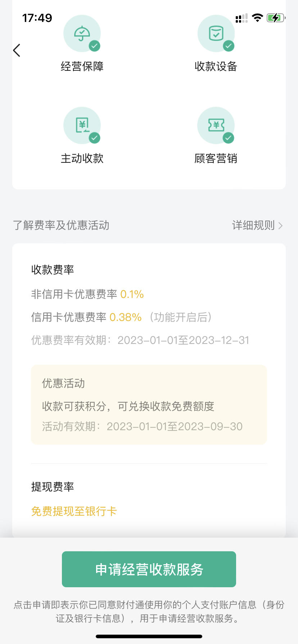
Task: Tap the back arrow icon
Action: 17,50
